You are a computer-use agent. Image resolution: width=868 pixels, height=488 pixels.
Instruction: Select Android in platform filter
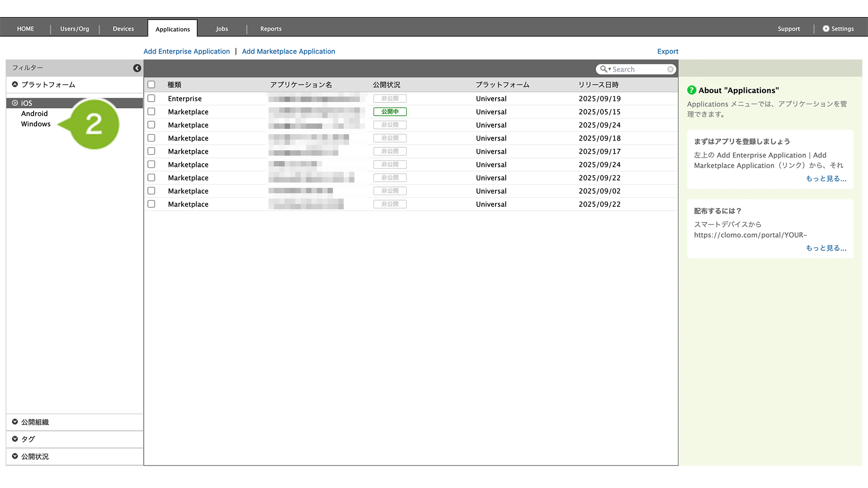point(34,114)
